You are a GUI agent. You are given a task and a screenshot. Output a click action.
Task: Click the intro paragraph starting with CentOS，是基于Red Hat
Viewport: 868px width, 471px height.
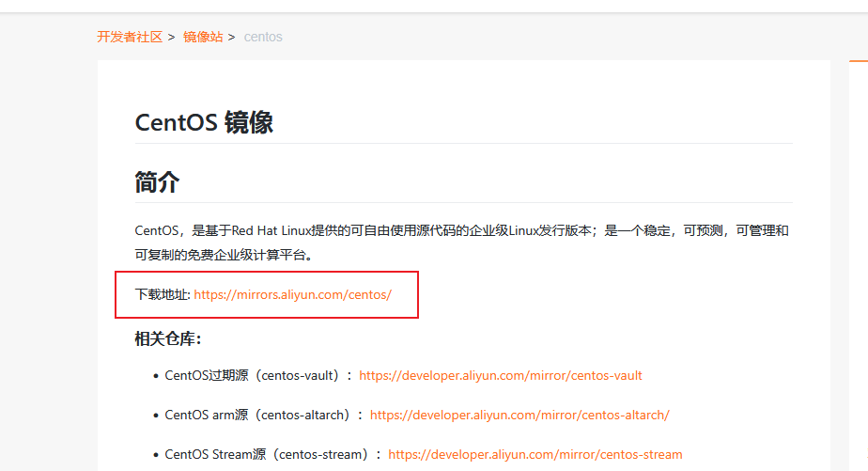(461, 243)
